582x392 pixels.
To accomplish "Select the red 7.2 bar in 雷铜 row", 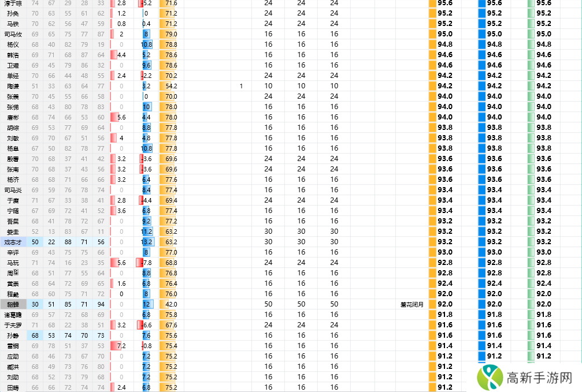I will [121, 346].
